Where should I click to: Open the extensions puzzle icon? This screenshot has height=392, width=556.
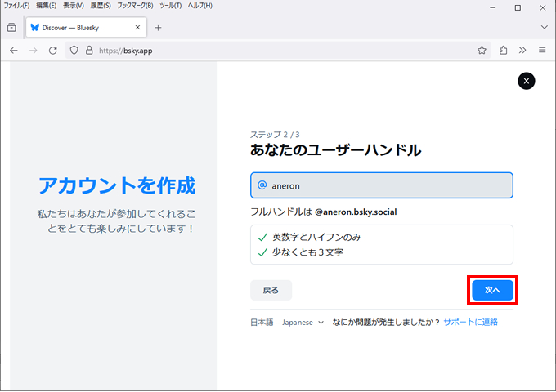(x=503, y=51)
